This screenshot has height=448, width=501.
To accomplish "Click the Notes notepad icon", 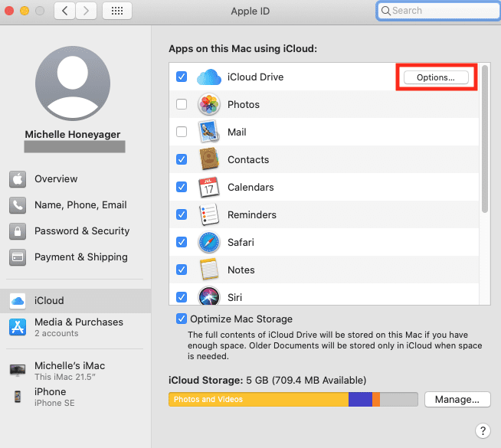I will click(x=209, y=270).
